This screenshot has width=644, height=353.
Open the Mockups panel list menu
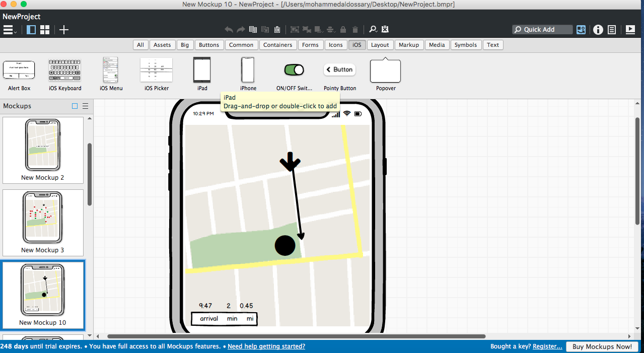86,106
